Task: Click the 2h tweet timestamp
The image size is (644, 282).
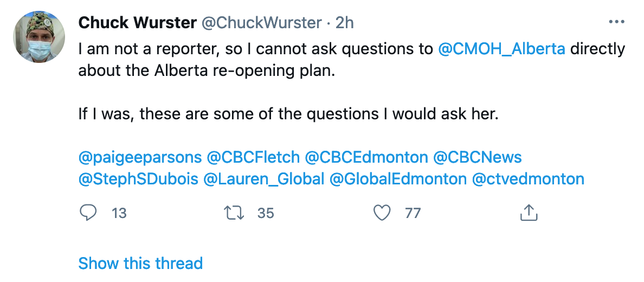Action: [345, 23]
